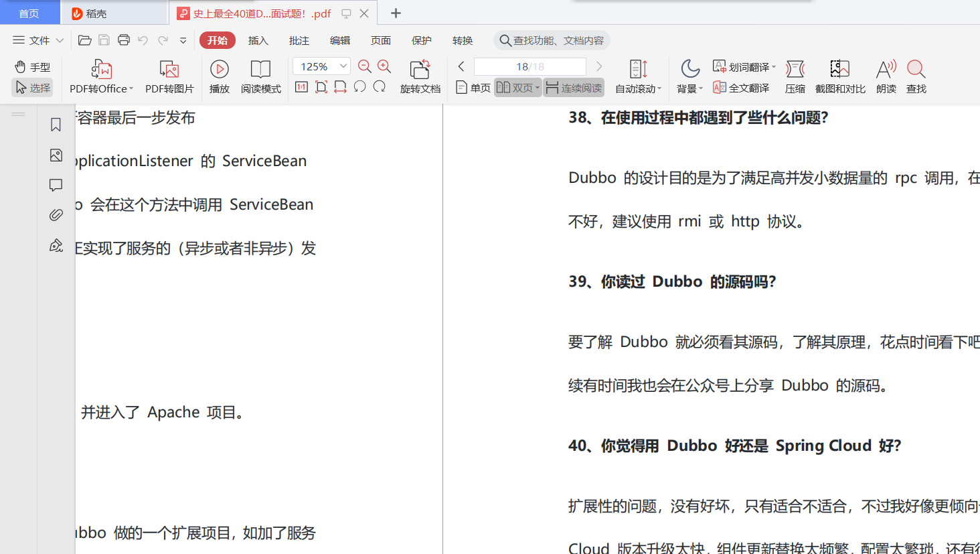Select the 转换 ribbon tab
980x554 pixels.
point(463,40)
